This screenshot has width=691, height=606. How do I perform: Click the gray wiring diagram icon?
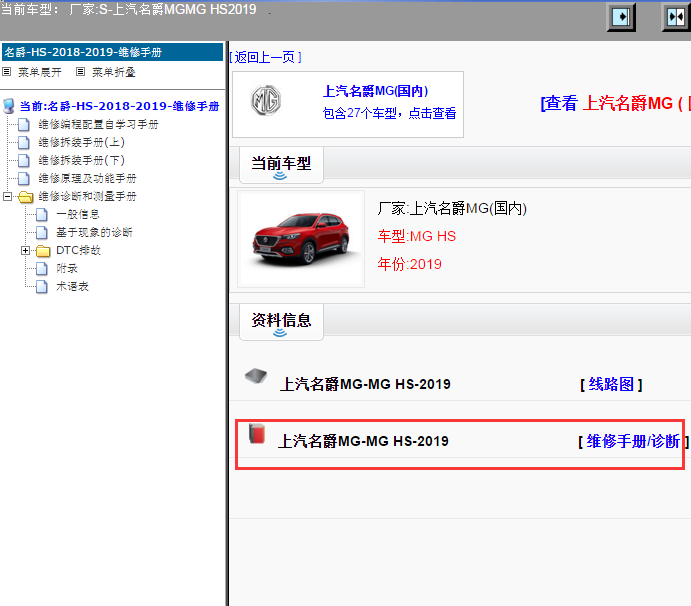coord(256,376)
